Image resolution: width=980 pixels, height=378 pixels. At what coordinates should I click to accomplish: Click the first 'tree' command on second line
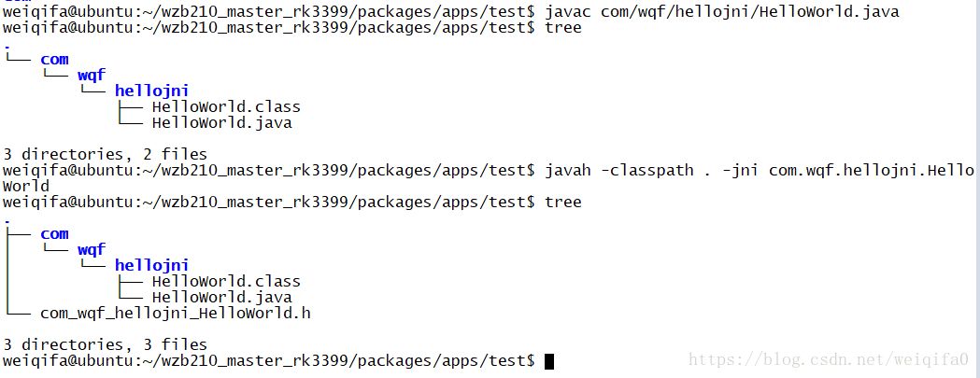pyautogui.click(x=563, y=27)
